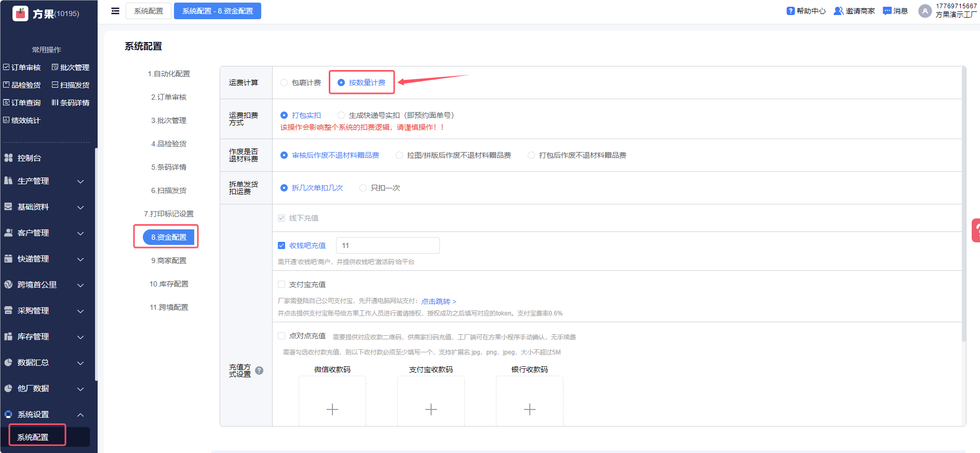Select 包裹计费 radio option
The width and height of the screenshot is (980, 453).
[284, 83]
